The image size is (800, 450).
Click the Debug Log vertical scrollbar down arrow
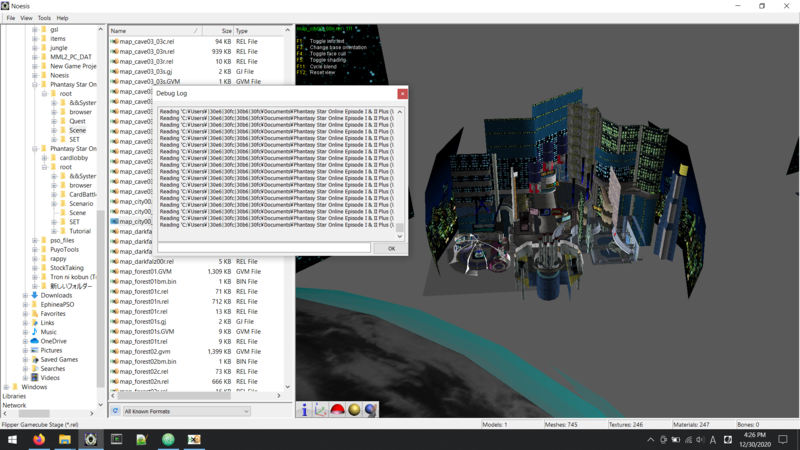(x=399, y=236)
